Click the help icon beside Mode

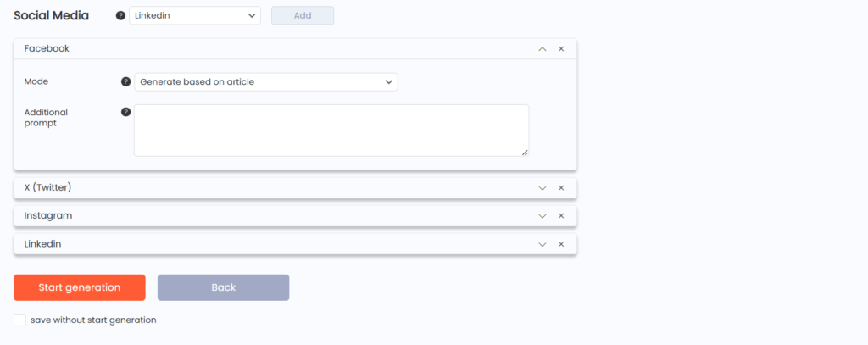coord(125,82)
